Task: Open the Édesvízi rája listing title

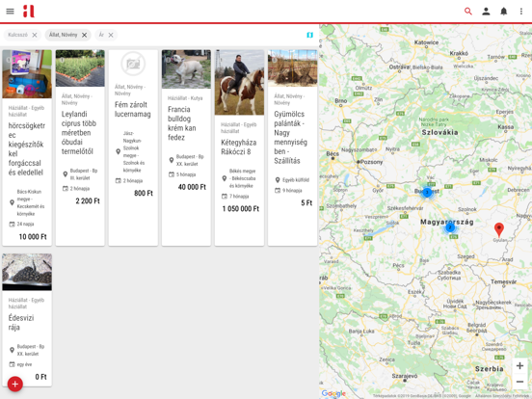Action: pos(21,322)
